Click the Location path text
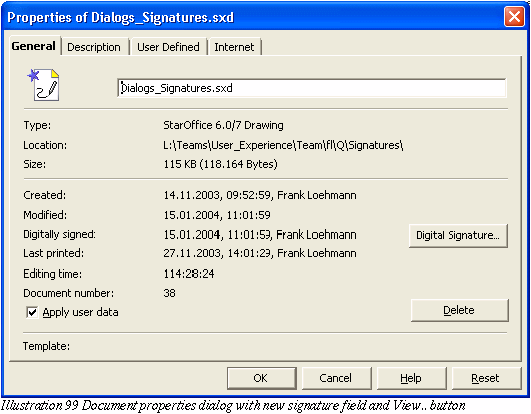The image size is (531, 414). (283, 145)
